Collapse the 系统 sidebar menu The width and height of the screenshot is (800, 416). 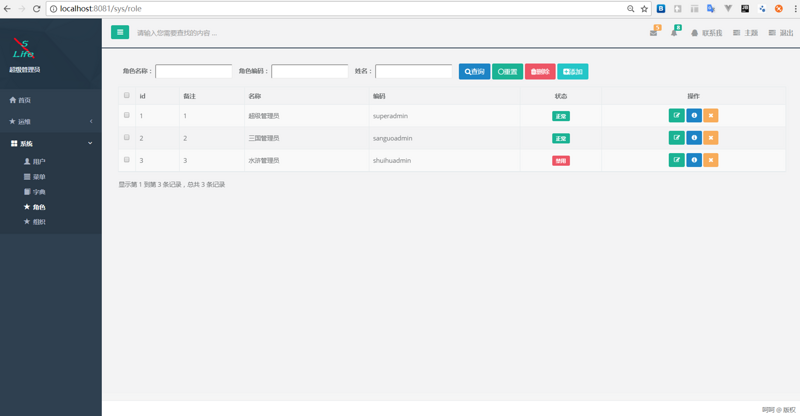(51, 143)
